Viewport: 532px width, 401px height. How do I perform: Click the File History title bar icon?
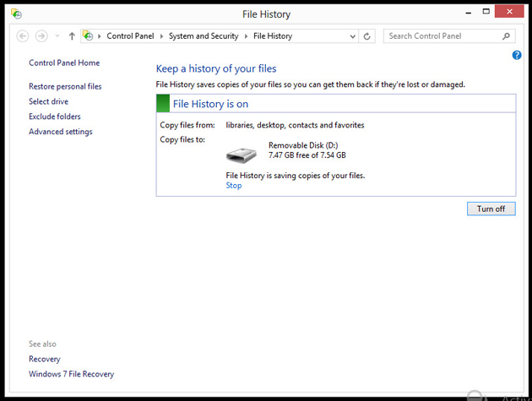16,14
